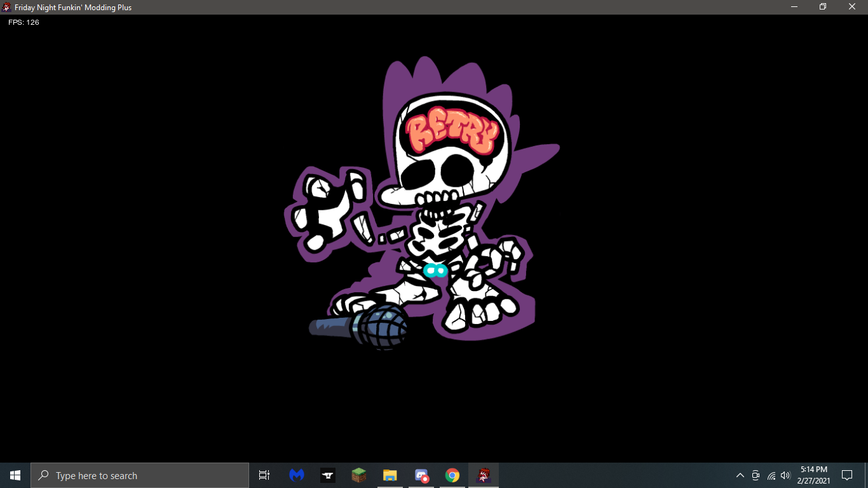The width and height of the screenshot is (868, 488).
Task: Expand hidden system tray icons
Action: coord(740,475)
